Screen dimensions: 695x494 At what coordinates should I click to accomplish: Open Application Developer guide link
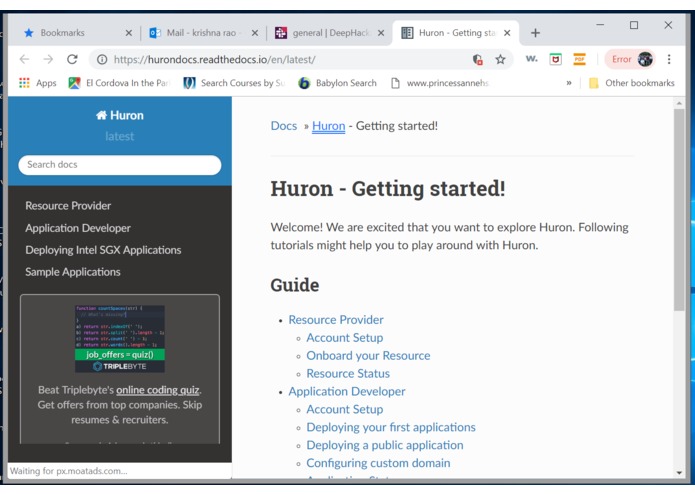tap(347, 392)
